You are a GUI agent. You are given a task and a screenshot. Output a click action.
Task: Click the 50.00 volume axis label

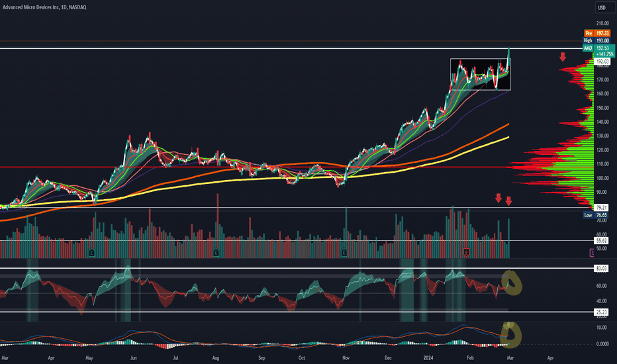(x=602, y=249)
